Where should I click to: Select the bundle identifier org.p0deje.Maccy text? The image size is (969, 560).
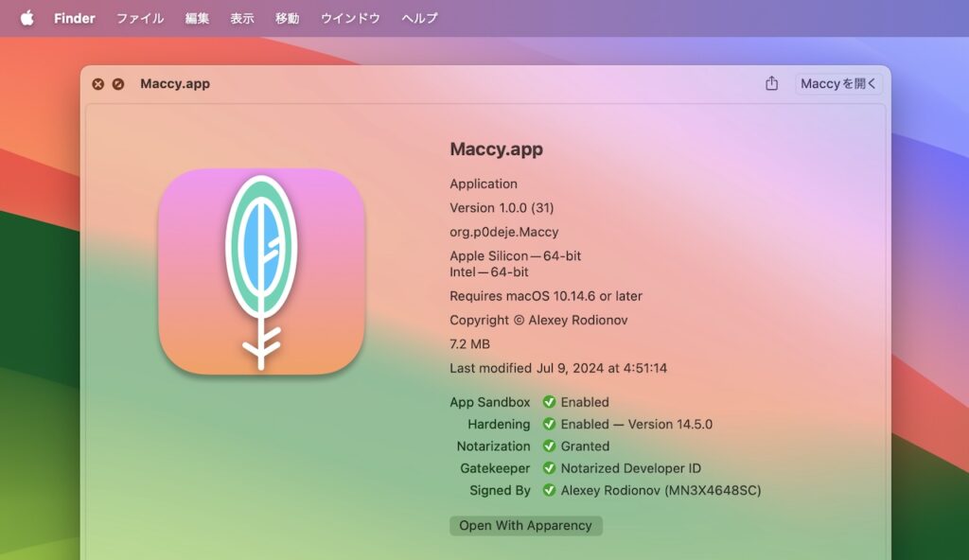[x=503, y=231]
